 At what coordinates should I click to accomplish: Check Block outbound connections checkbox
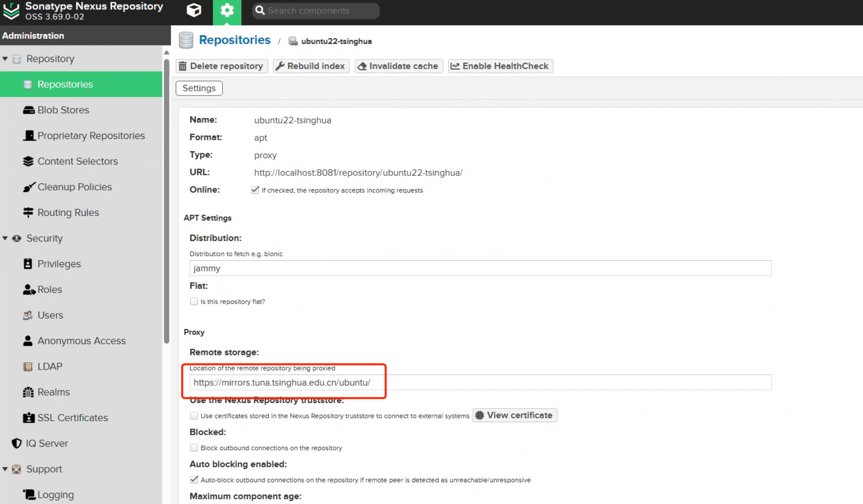click(x=194, y=448)
